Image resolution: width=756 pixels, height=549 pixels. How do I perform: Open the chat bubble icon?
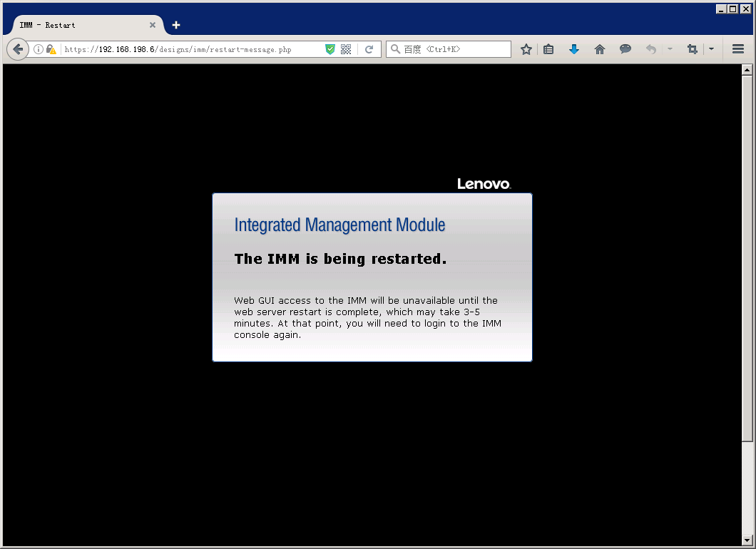[x=625, y=48]
